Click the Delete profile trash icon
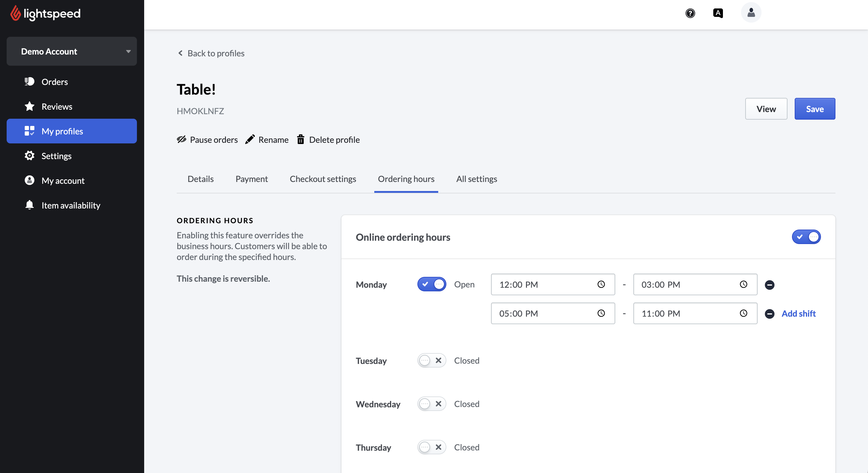 pyautogui.click(x=301, y=139)
